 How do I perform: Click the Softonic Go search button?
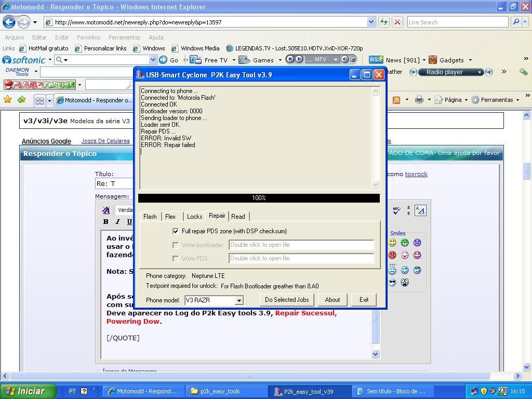coord(169,60)
